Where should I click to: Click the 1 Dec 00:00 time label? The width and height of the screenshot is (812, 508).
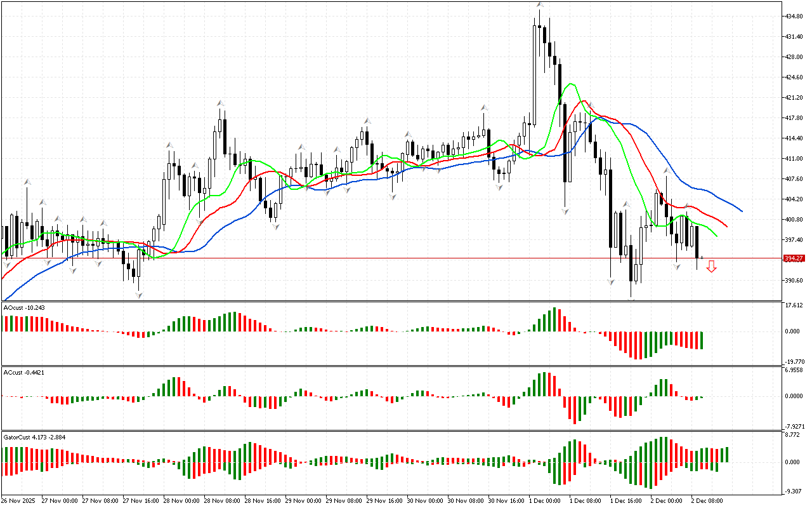544,501
